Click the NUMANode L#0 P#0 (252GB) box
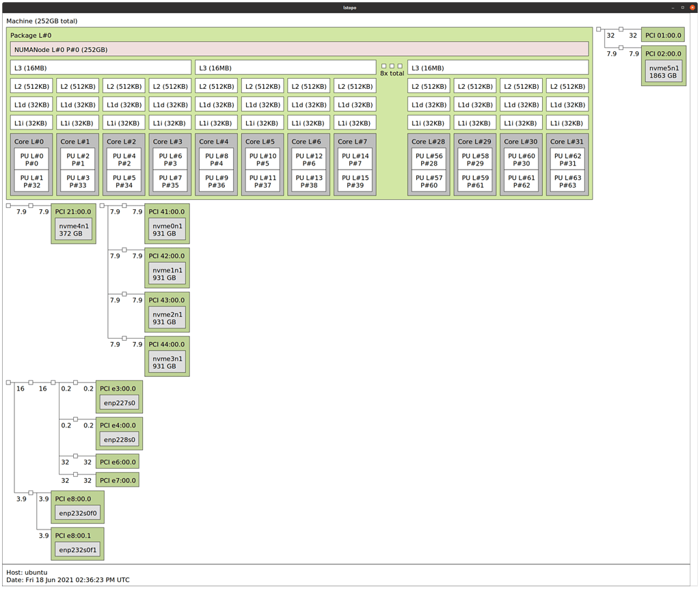Screen dimensions: 700x589 click(299, 49)
